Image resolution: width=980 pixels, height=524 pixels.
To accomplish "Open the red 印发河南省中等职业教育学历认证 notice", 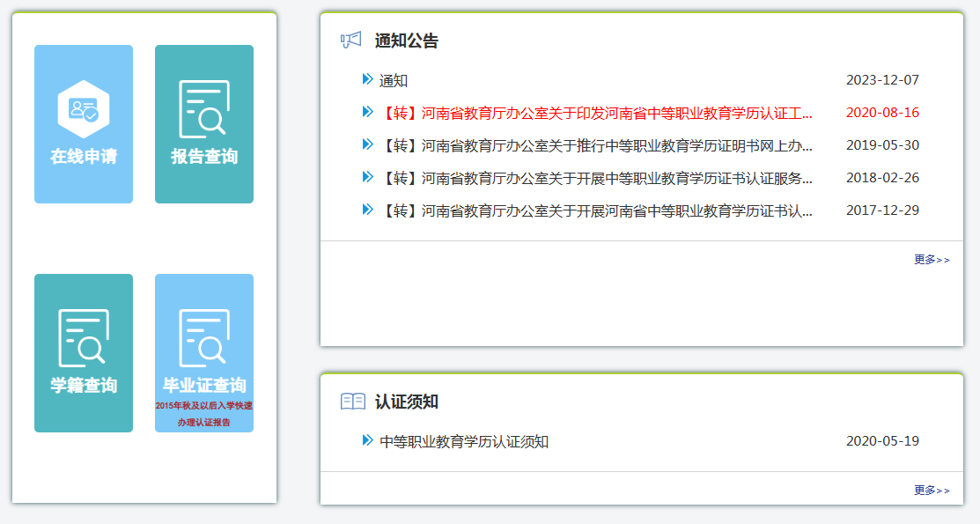I will (595, 113).
